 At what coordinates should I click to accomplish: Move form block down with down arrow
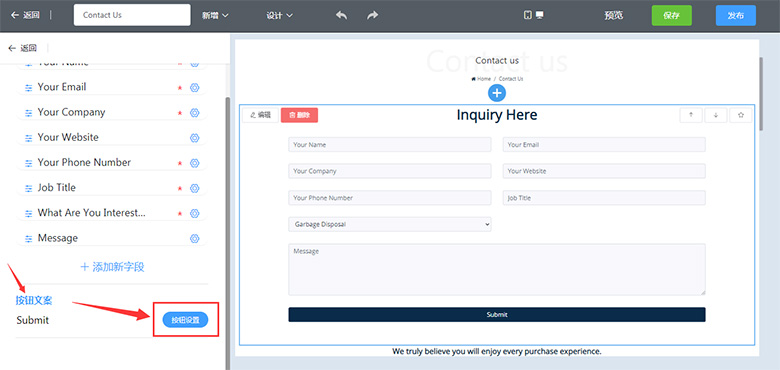(x=716, y=115)
